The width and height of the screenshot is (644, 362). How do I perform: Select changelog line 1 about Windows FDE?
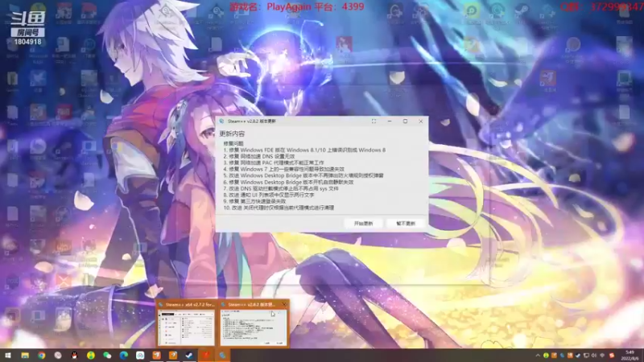click(304, 150)
